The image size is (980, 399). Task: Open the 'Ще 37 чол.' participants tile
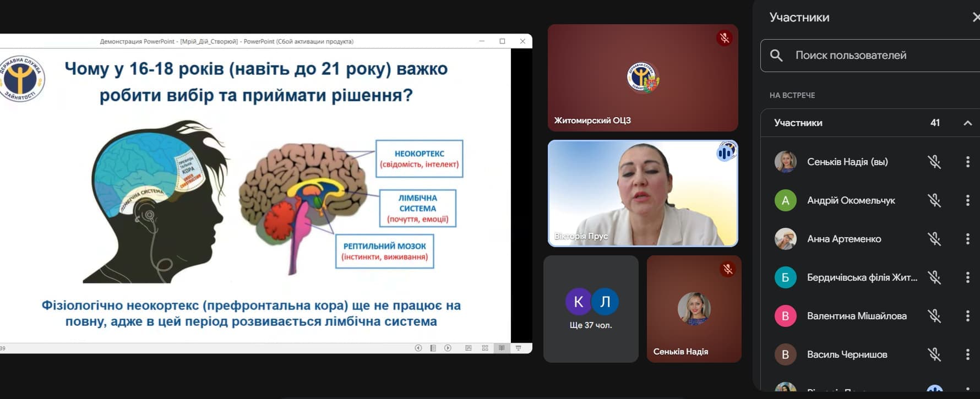pyautogui.click(x=591, y=309)
